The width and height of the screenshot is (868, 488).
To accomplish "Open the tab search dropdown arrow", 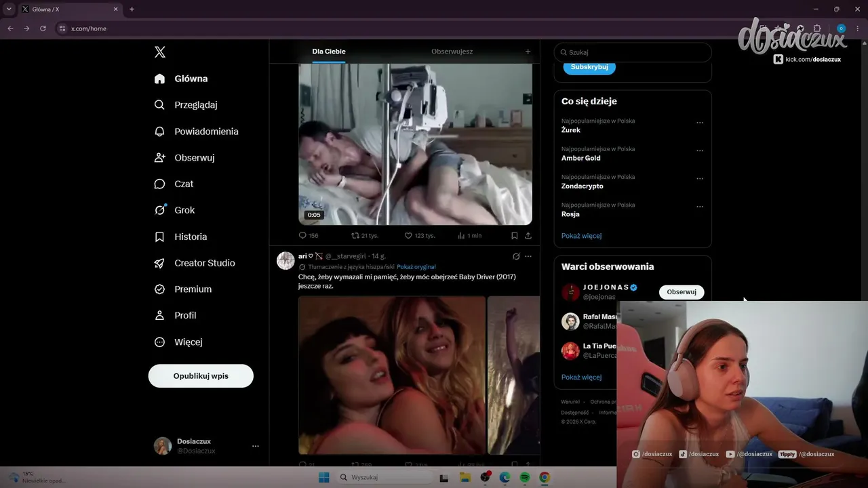I will click(9, 9).
